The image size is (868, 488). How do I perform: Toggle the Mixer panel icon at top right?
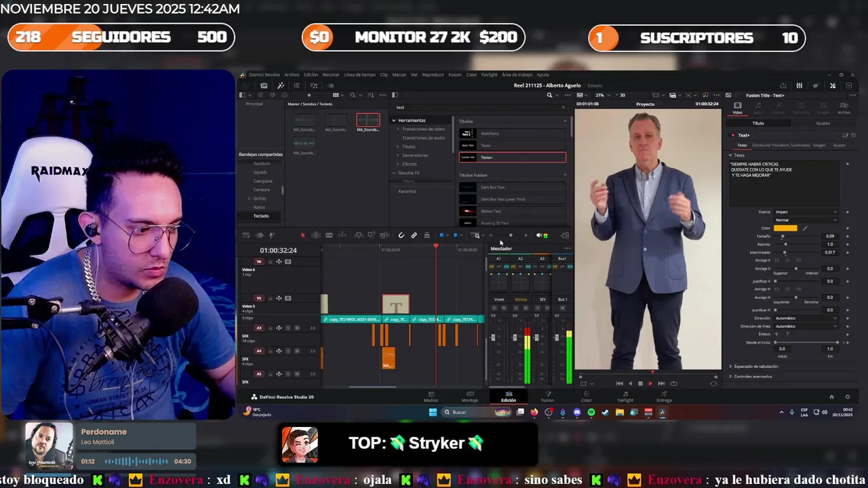pyautogui.click(x=800, y=85)
